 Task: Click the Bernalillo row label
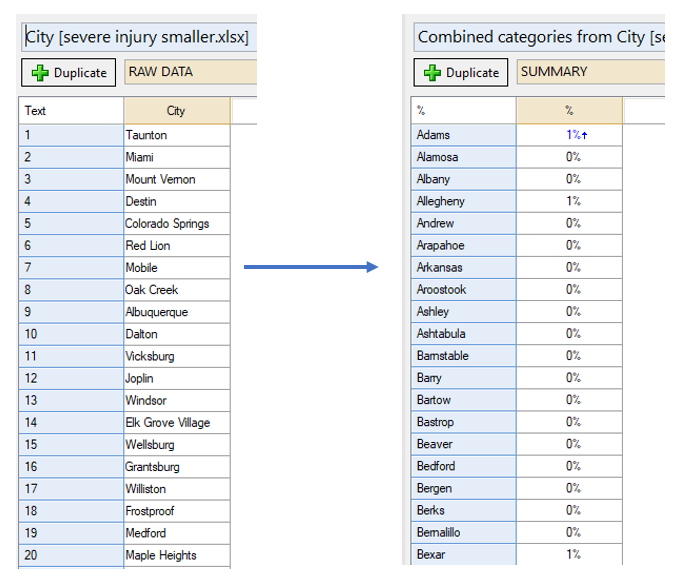(464, 533)
